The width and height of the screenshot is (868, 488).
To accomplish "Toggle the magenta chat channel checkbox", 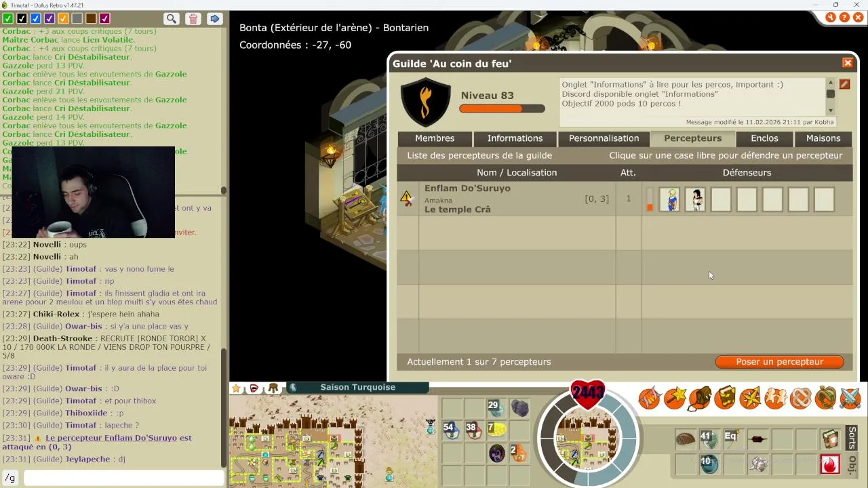I will (104, 18).
